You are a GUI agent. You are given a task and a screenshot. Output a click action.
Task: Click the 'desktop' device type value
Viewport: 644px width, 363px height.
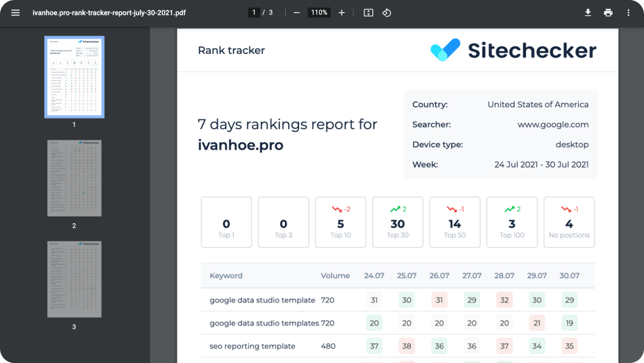572,145
